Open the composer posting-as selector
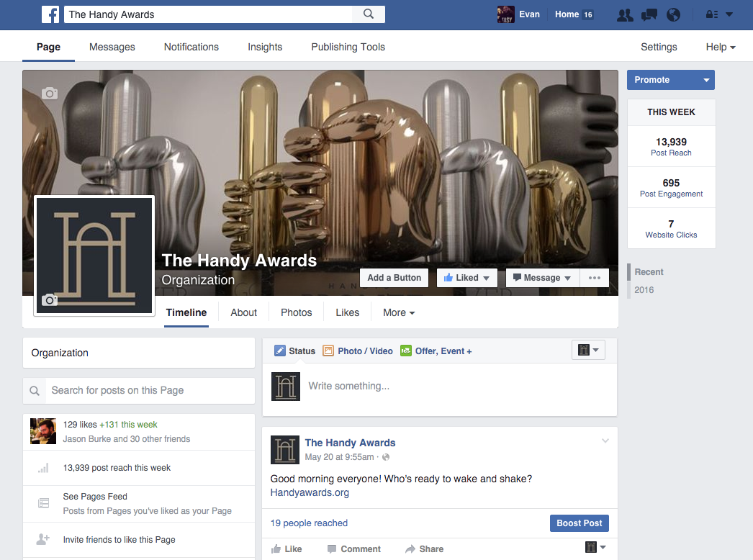 [x=588, y=350]
